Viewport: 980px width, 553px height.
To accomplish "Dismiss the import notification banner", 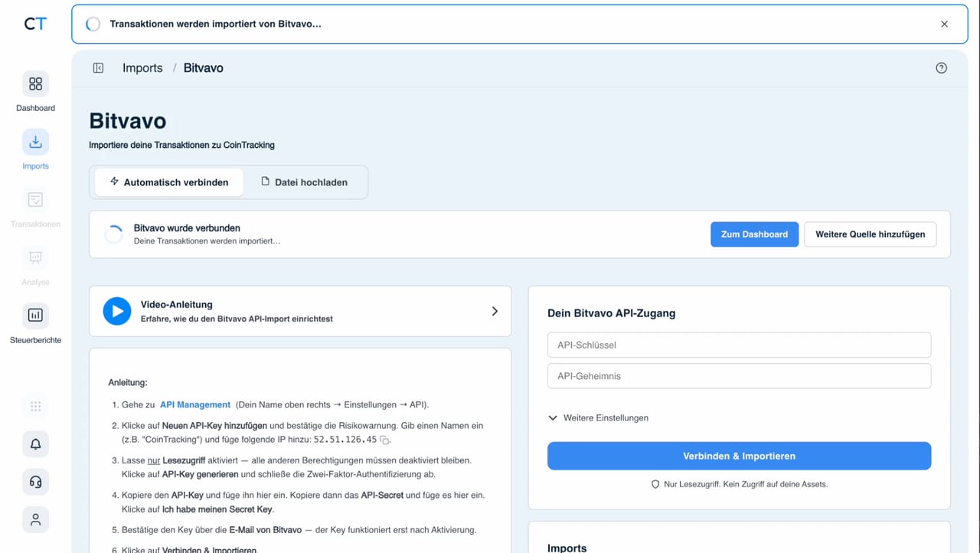I will 944,25.
